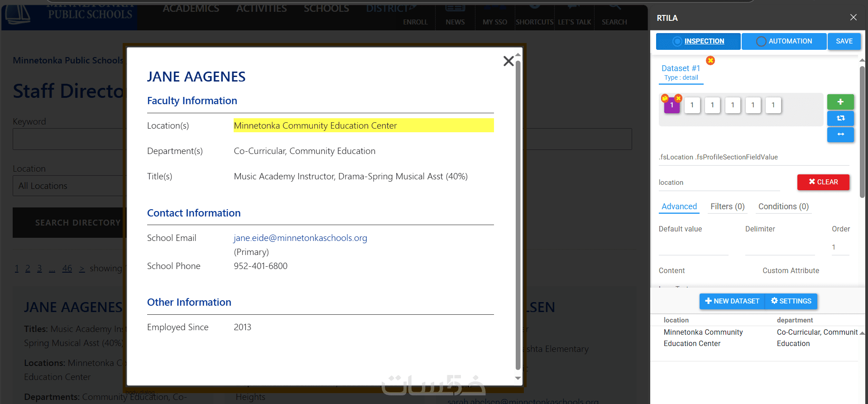Image resolution: width=868 pixels, height=404 pixels.
Task: Open the Filters (0) tab
Action: click(x=728, y=207)
